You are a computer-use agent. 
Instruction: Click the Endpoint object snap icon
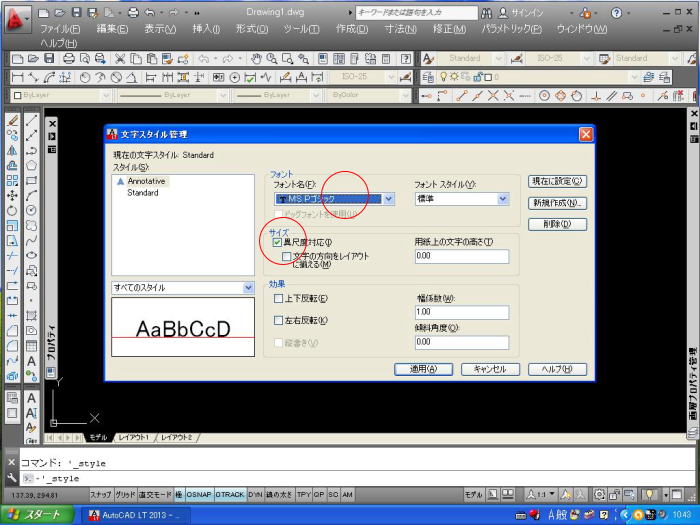click(x=461, y=96)
